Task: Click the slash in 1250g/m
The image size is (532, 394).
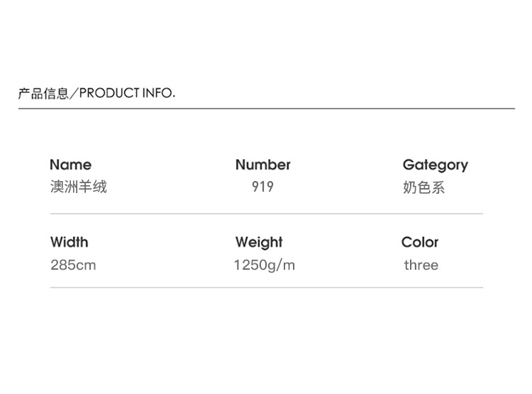Action: [279, 266]
